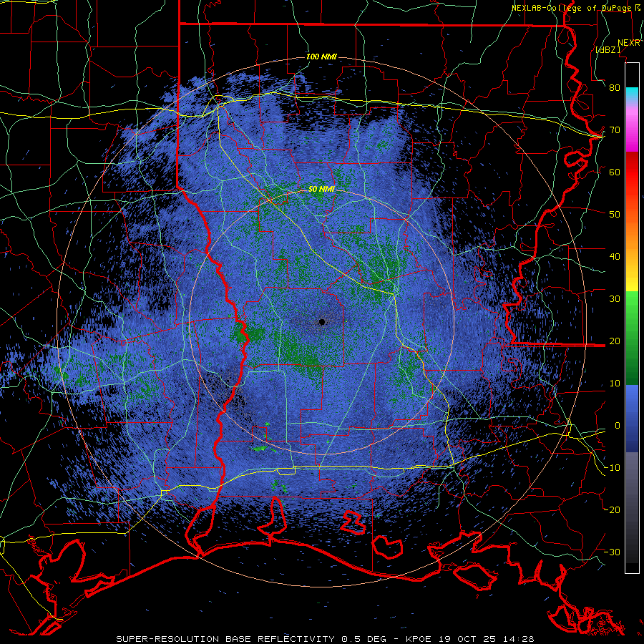This screenshot has width=644, height=644.
Task: Click the 0 value on the dBZ scale
Action: (x=618, y=426)
